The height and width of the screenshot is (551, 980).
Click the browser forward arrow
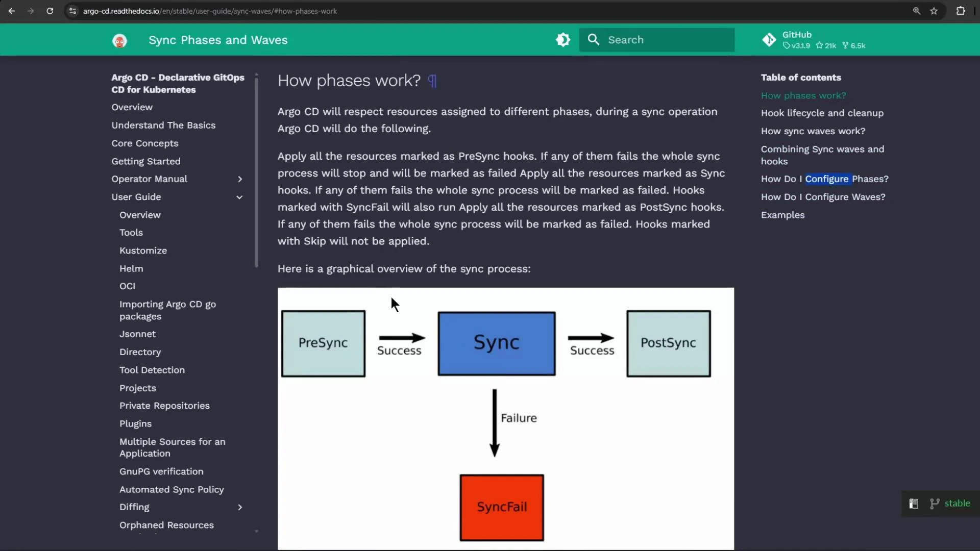(31, 11)
